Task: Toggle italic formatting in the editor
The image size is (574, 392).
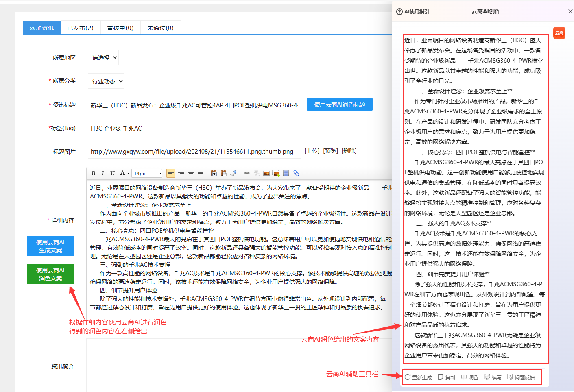Action: point(103,173)
